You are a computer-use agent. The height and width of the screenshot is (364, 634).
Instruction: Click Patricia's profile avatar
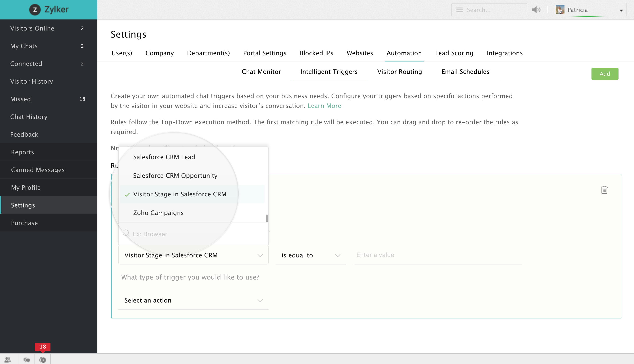(x=560, y=10)
